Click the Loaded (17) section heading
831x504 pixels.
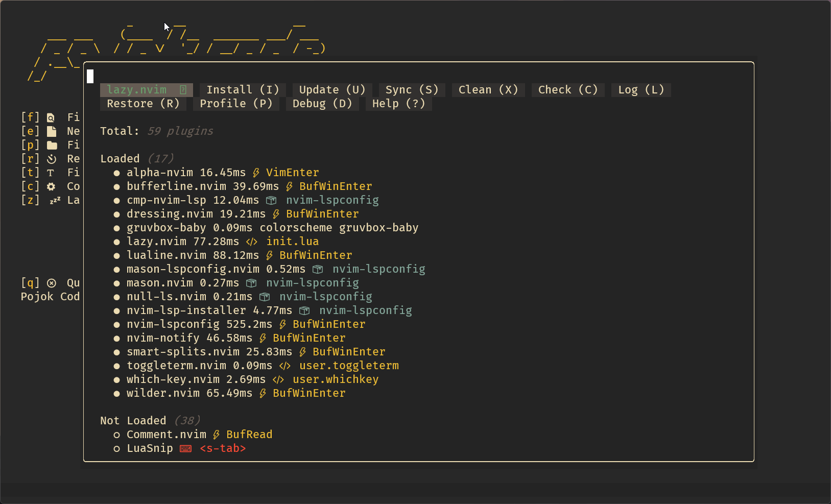point(137,159)
